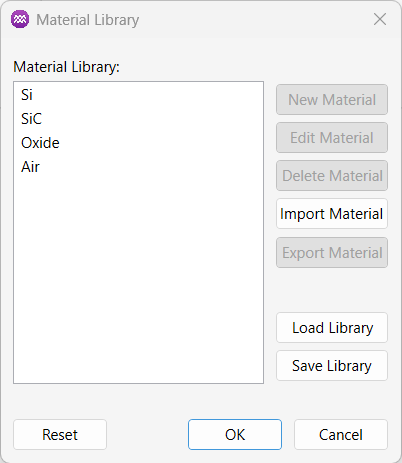The height and width of the screenshot is (463, 402).
Task: Confirm the dialog with OK
Action: click(235, 435)
